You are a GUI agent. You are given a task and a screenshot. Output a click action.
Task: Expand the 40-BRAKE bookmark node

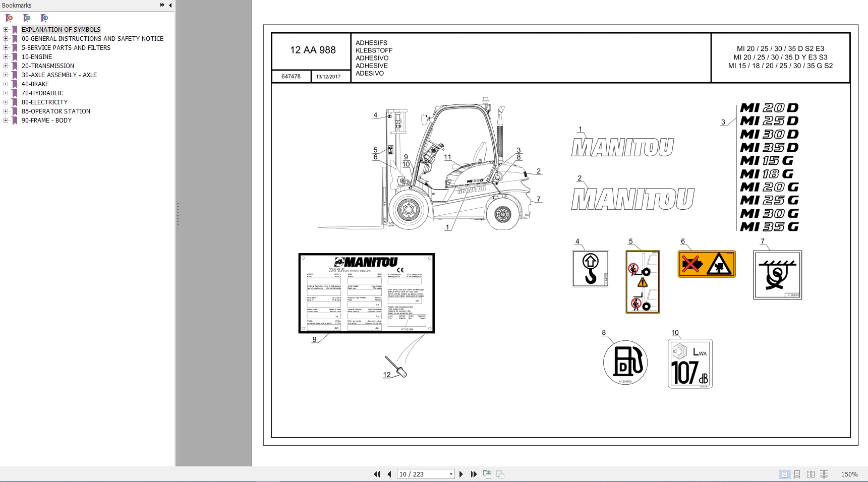[6, 84]
